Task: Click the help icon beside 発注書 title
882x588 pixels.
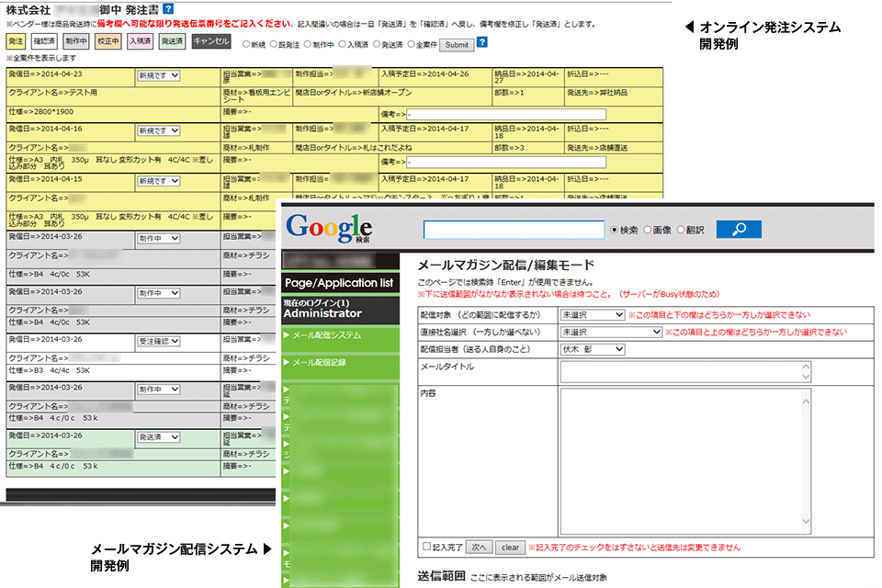Action: [x=168, y=8]
